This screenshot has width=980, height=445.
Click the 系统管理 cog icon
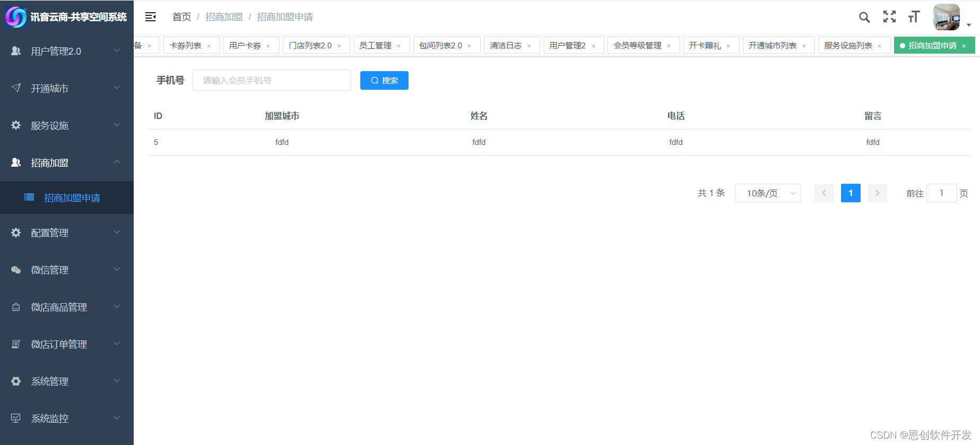coord(16,381)
